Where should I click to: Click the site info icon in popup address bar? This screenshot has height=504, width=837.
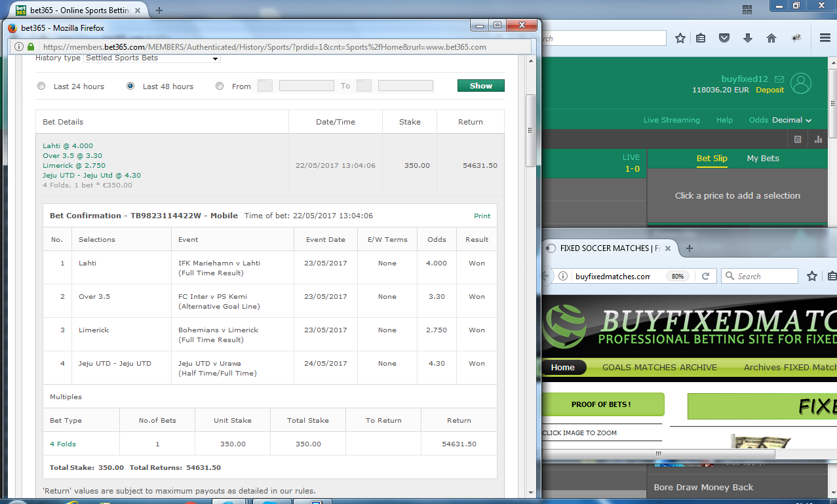pyautogui.click(x=18, y=47)
